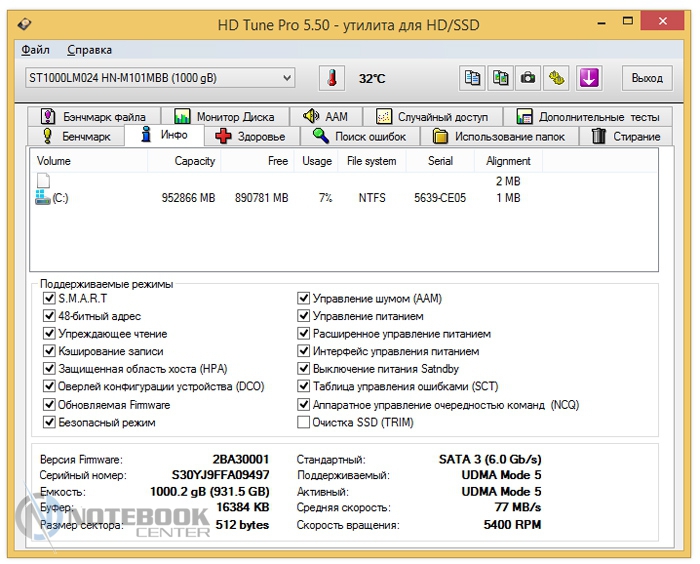Click the File system column header
The image size is (700, 564).
coord(372,161)
